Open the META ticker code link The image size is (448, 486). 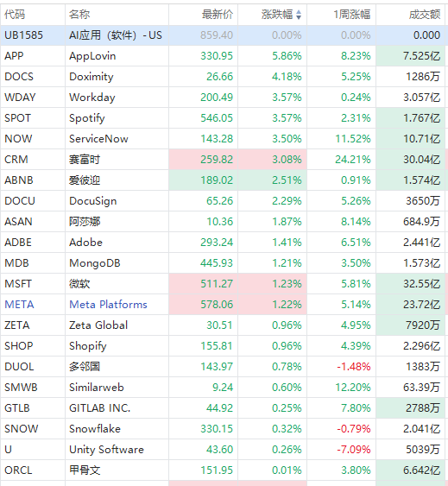click(x=19, y=305)
